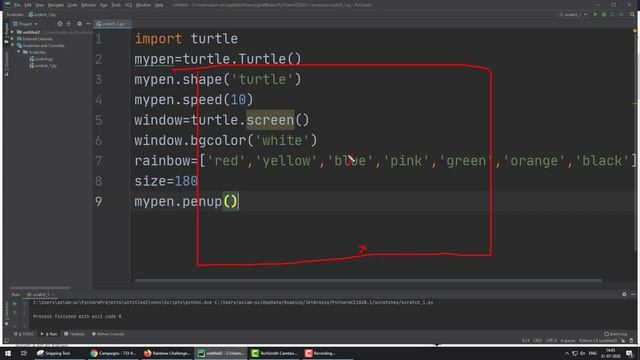Click the Project tool window side tab
640x360 pixels.
click(x=6, y=33)
